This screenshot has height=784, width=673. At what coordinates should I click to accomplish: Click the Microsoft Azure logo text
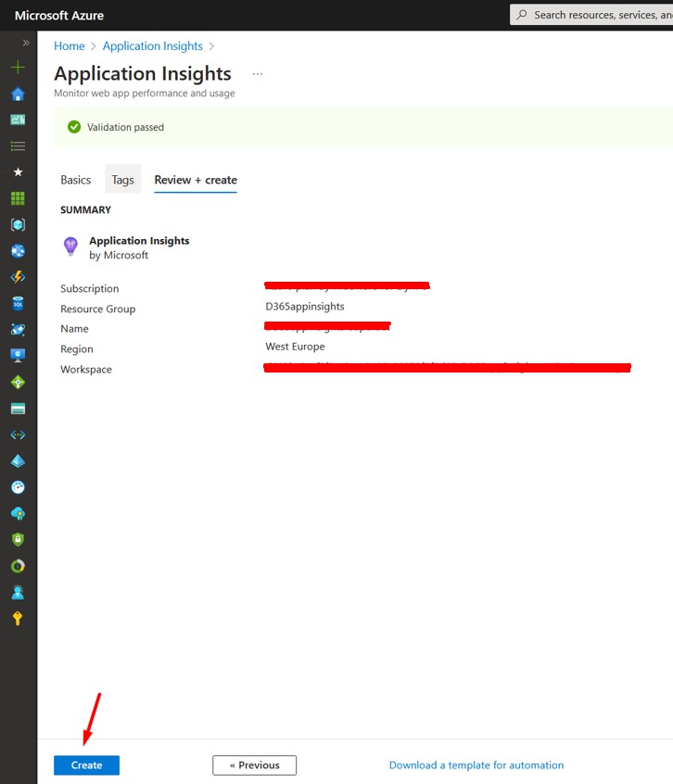(x=59, y=16)
